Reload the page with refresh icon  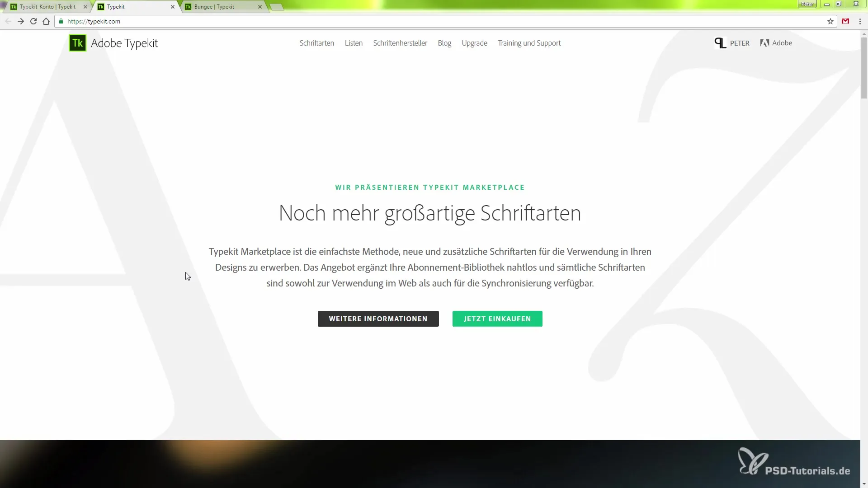[x=33, y=21]
